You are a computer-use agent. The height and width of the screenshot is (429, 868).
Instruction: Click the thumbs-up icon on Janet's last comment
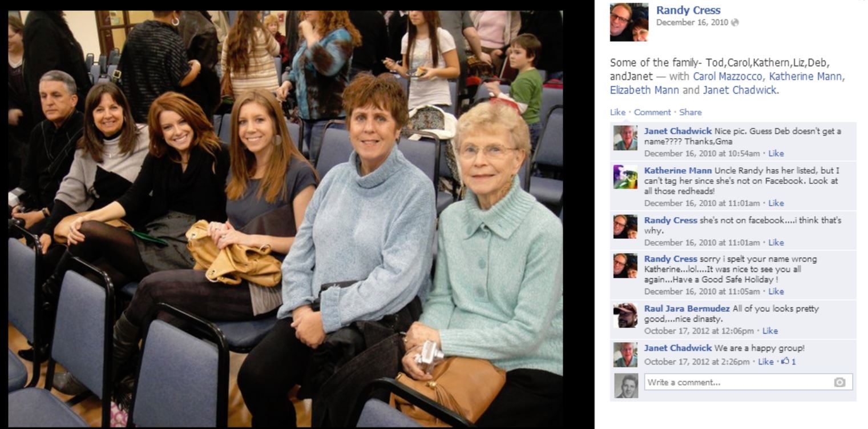[785, 362]
